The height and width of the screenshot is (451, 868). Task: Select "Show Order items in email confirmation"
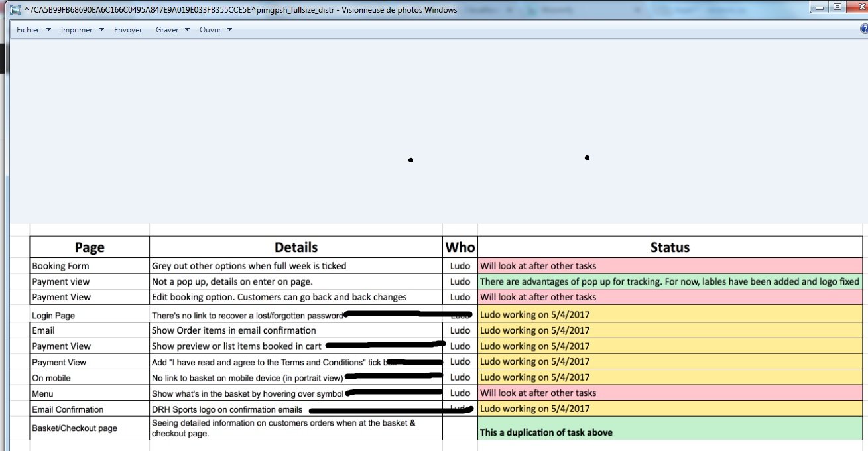click(296, 330)
